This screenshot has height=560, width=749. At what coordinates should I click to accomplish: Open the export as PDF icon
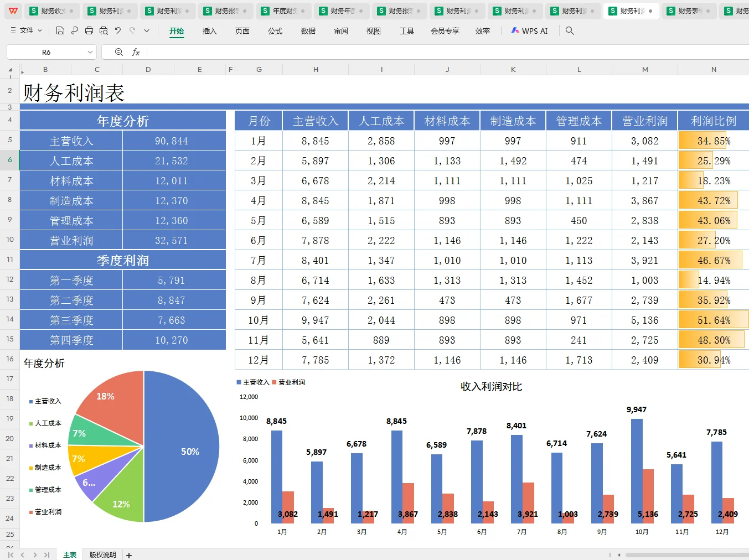[74, 31]
